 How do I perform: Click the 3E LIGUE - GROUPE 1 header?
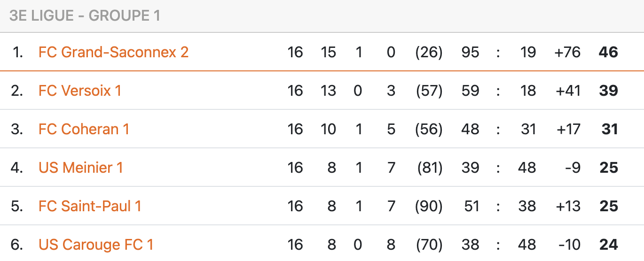pyautogui.click(x=85, y=16)
